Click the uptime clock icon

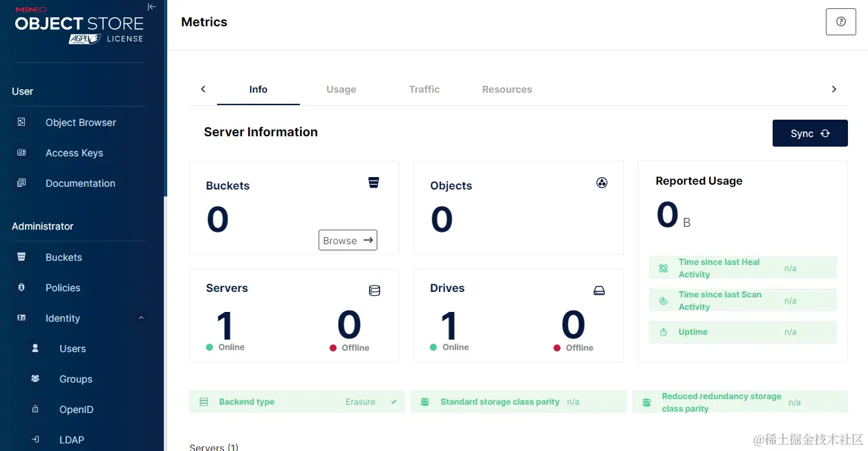click(x=663, y=332)
